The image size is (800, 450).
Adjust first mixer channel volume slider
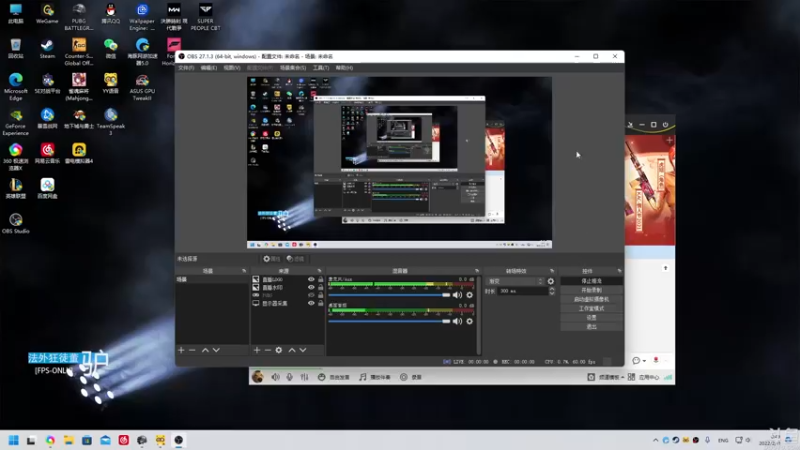pos(389,295)
